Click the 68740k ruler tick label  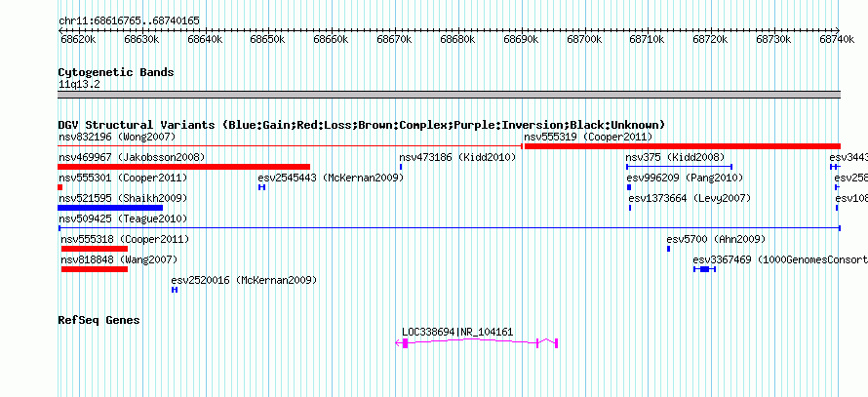pyautogui.click(x=837, y=40)
